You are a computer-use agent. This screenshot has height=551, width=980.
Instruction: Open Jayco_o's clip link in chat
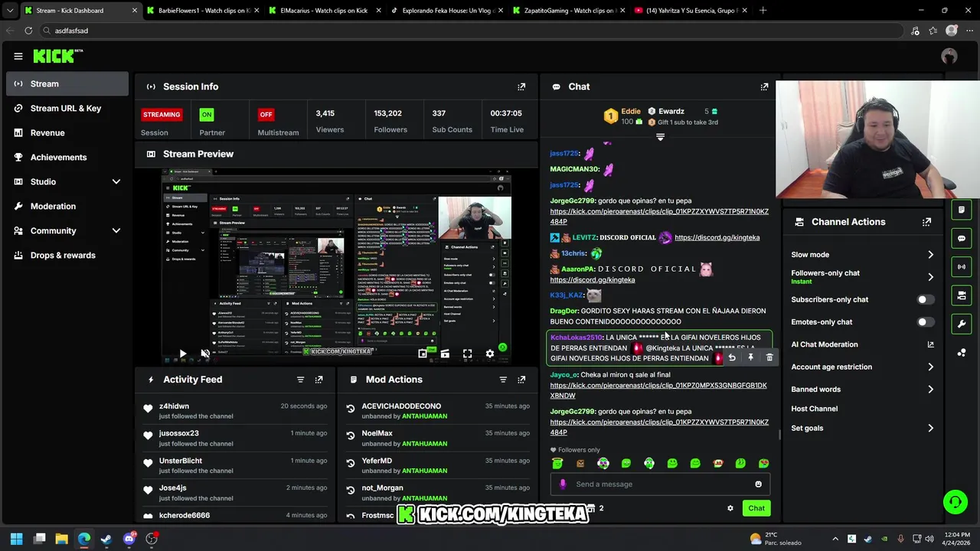[658, 390]
